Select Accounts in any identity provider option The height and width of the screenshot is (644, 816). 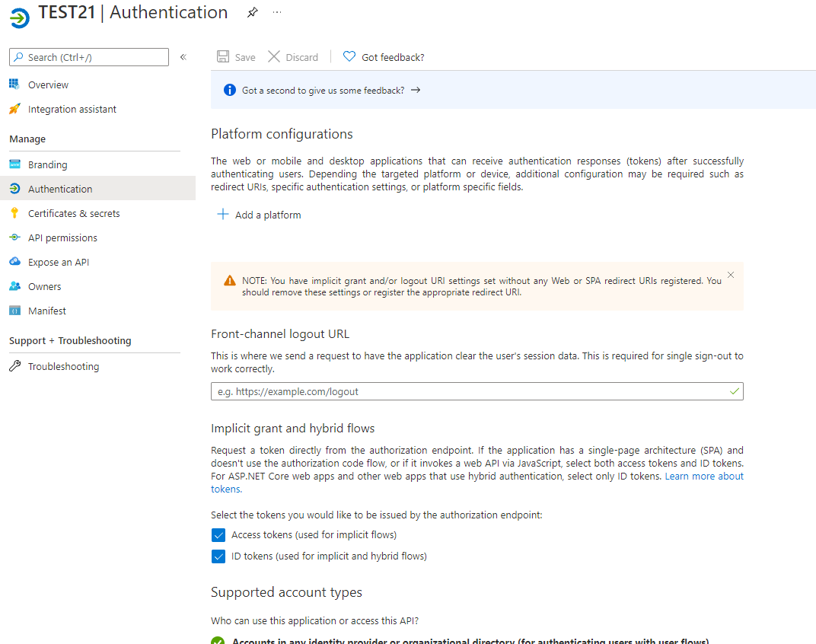pos(218,641)
